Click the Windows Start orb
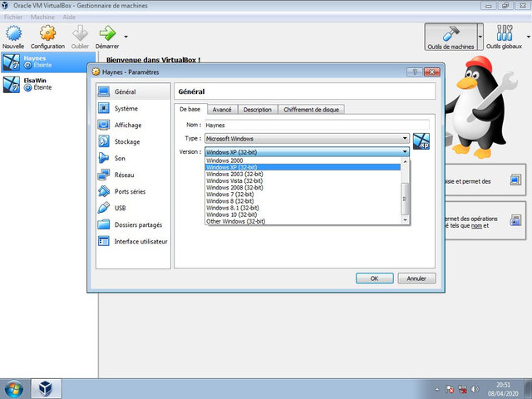 (14, 389)
